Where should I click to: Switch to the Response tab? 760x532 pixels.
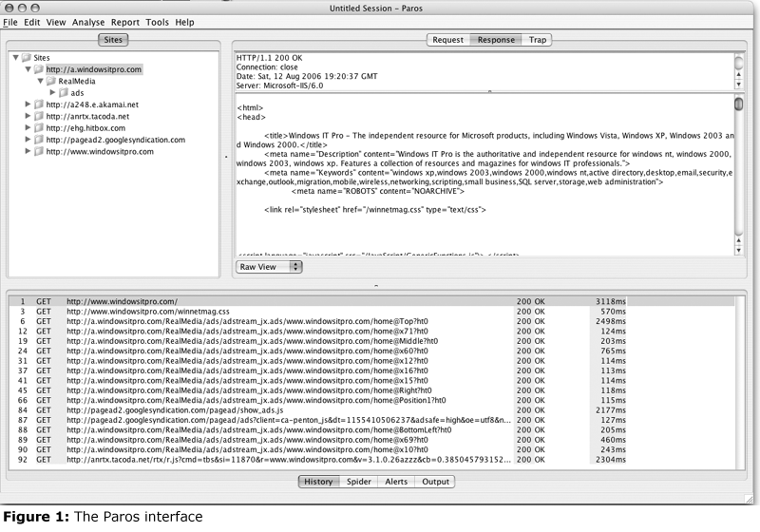[496, 40]
